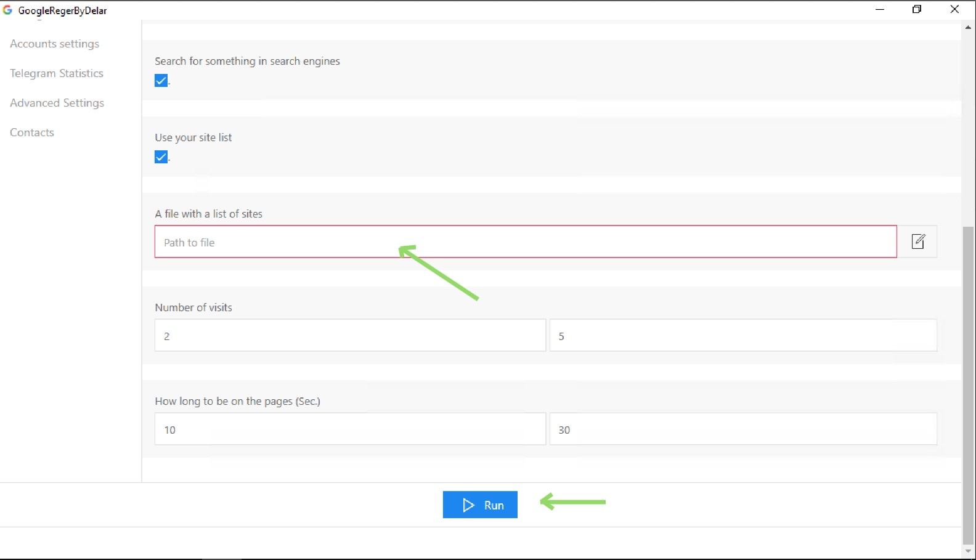This screenshot has width=976, height=560.
Task: Go to Telegram Statistics section
Action: (x=57, y=73)
